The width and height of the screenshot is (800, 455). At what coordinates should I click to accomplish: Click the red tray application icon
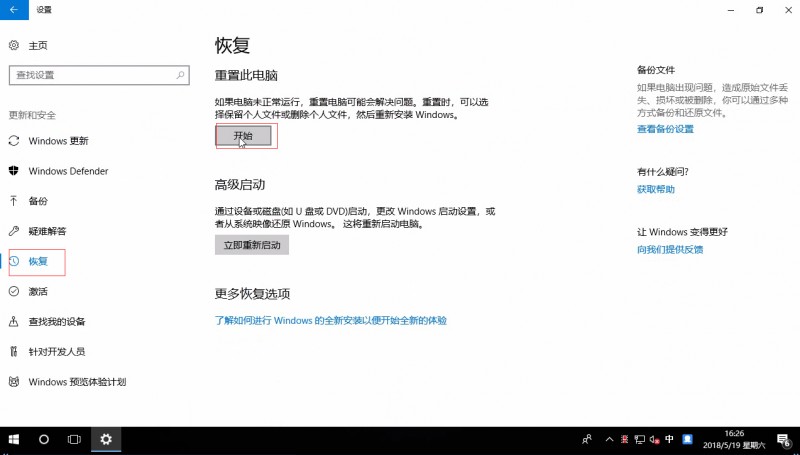click(624, 439)
